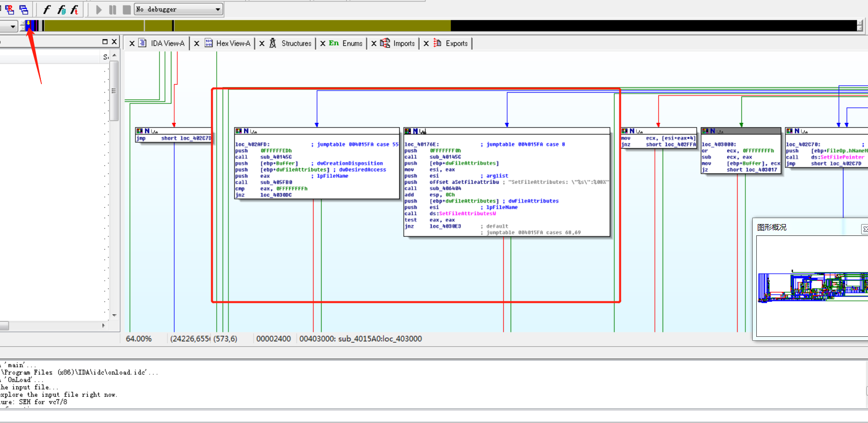Start the process with the play button
The width and height of the screenshot is (868, 423).
click(x=98, y=9)
